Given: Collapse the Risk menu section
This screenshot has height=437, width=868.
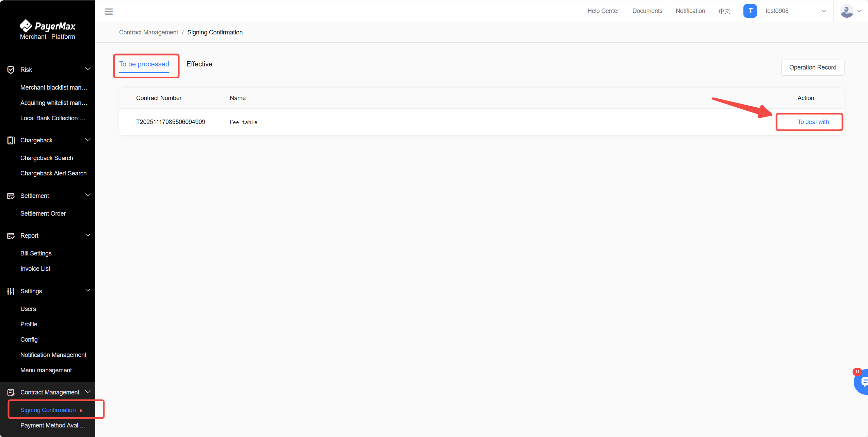Looking at the screenshot, I should (88, 69).
